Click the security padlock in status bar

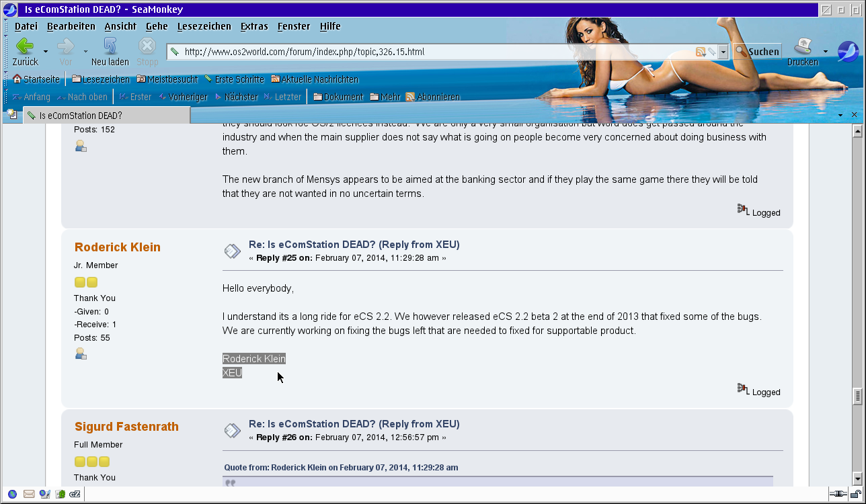tap(855, 495)
